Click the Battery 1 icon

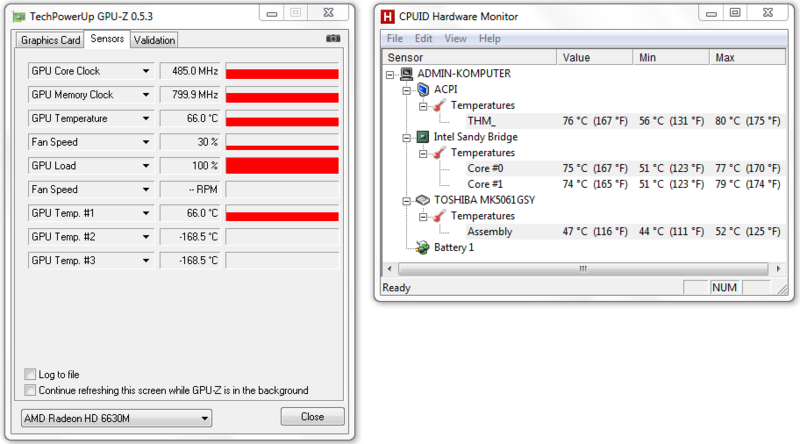point(422,248)
